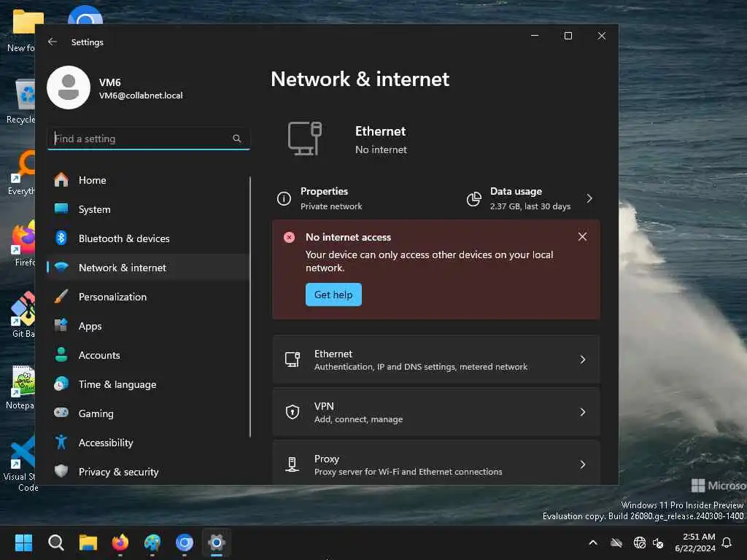This screenshot has height=560, width=747.
Task: Click the VPN shield icon
Action: coord(292,412)
